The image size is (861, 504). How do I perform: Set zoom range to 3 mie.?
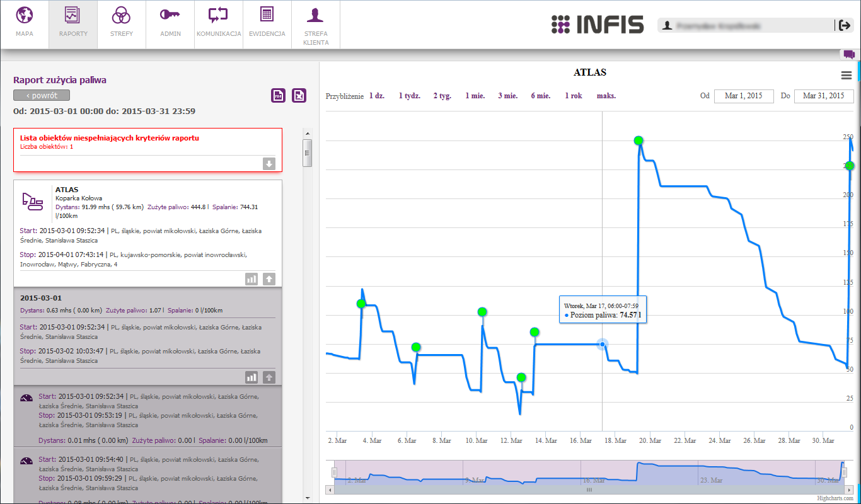(508, 96)
